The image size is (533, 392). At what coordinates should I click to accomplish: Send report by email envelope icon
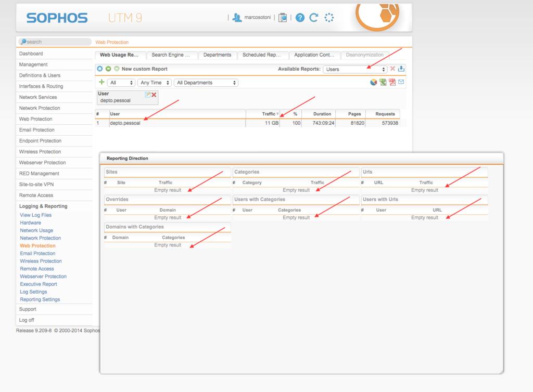point(401,82)
